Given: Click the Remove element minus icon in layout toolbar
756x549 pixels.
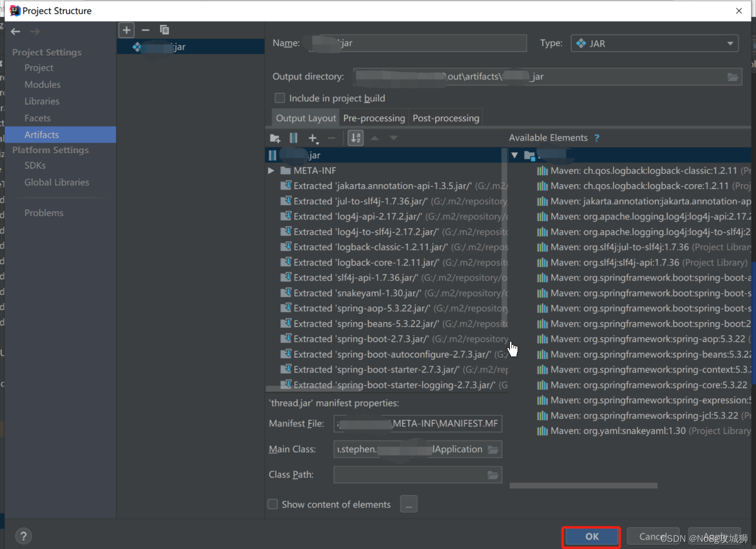Looking at the screenshot, I should point(332,138).
